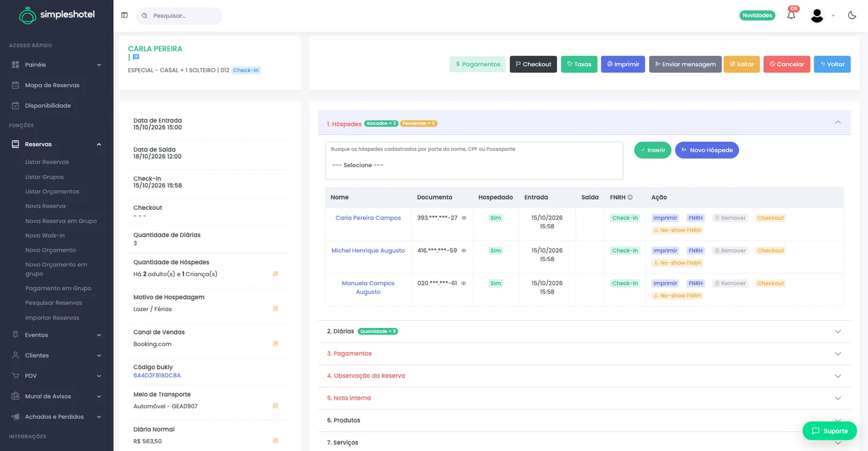Click the Enviar mensagem button
The height and width of the screenshot is (451, 868).
685,65
